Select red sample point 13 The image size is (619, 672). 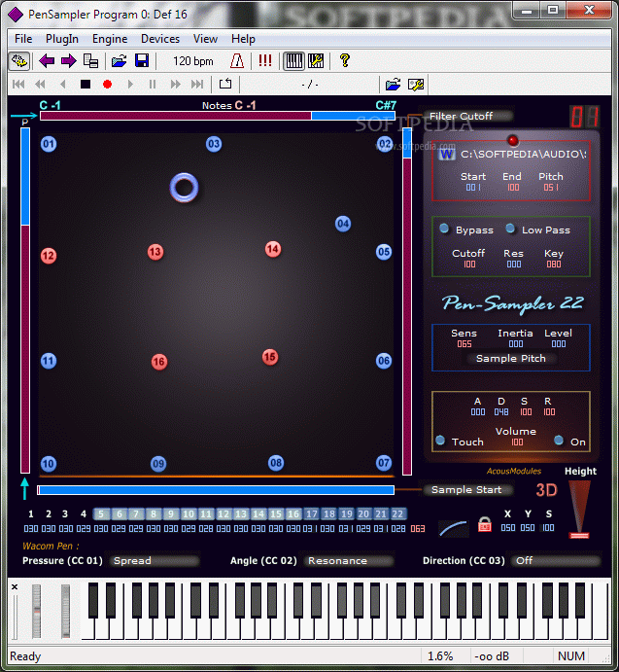coord(155,252)
